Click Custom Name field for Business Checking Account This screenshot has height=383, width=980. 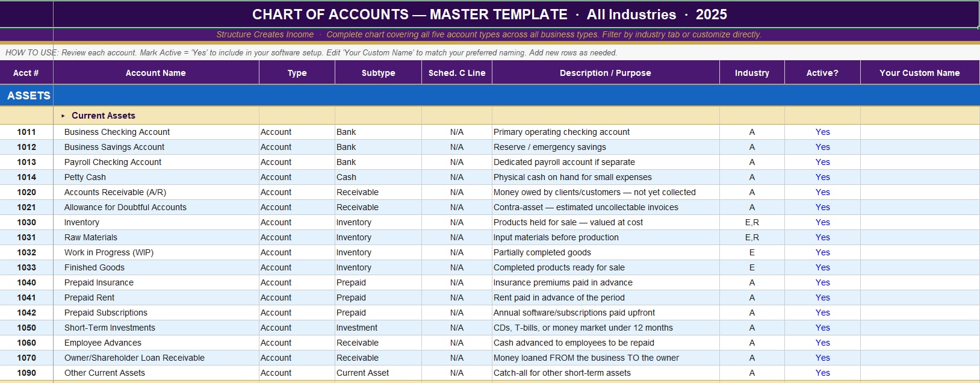920,132
